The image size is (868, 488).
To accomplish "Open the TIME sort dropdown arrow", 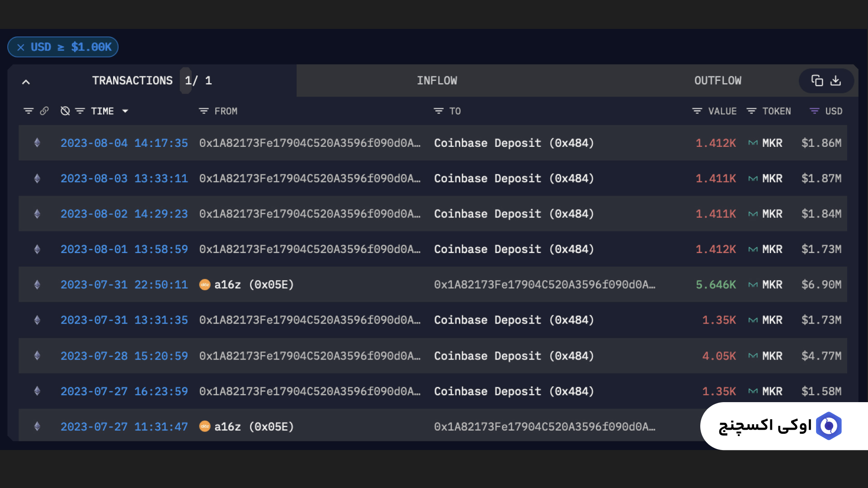I will coord(125,111).
